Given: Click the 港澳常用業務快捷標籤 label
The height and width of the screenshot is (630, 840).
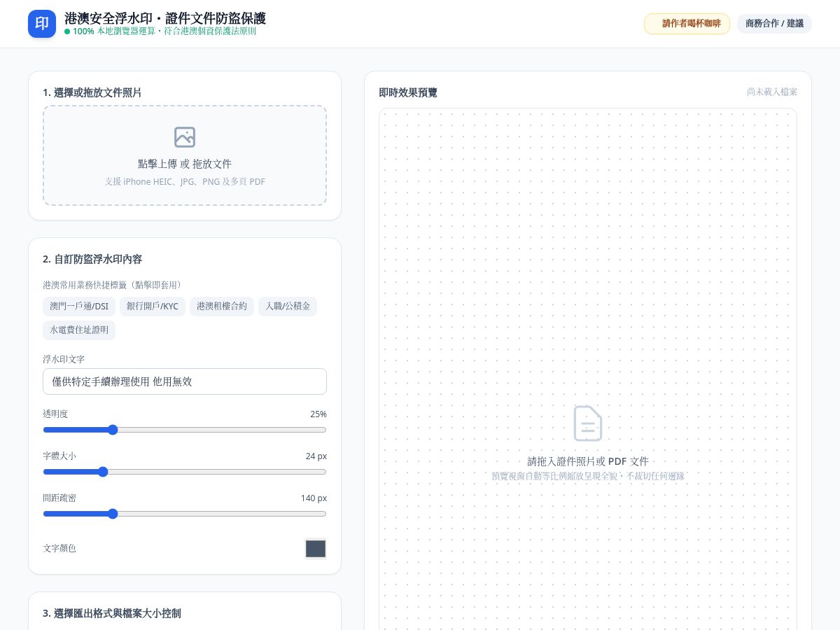Looking at the screenshot, I should [x=112, y=285].
